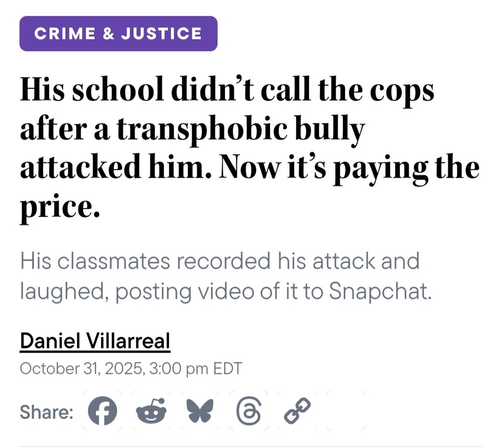Click the '3:00 pm EDT' timestamp
The image size is (501, 448).
(195, 368)
